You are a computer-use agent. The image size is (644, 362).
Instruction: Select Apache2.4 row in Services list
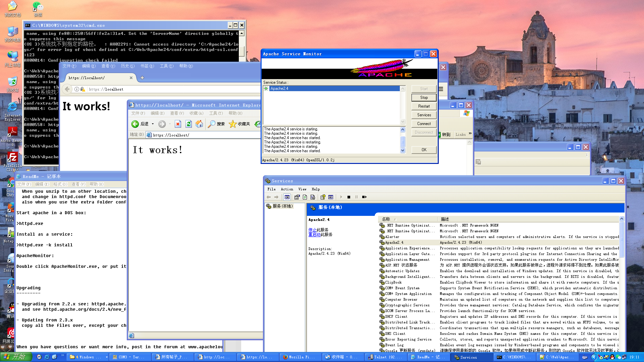point(499,242)
